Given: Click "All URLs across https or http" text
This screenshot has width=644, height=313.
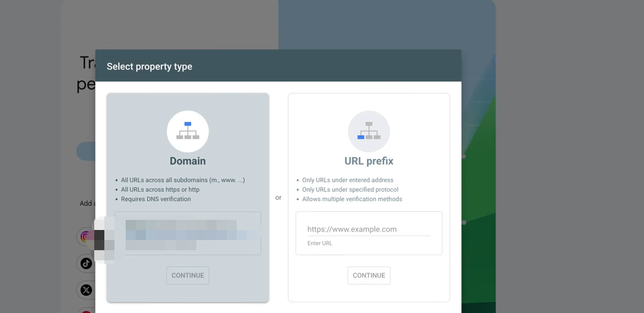Looking at the screenshot, I should [x=160, y=190].
